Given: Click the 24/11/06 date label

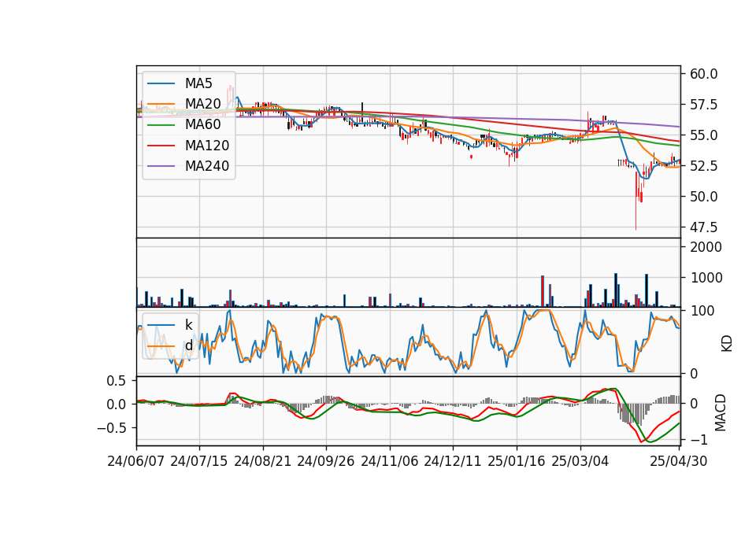Looking at the screenshot, I should [390, 461].
